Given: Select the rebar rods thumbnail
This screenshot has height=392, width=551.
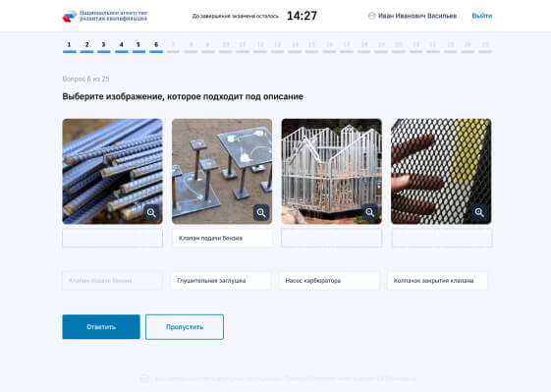Looking at the screenshot, I should coord(112,171).
